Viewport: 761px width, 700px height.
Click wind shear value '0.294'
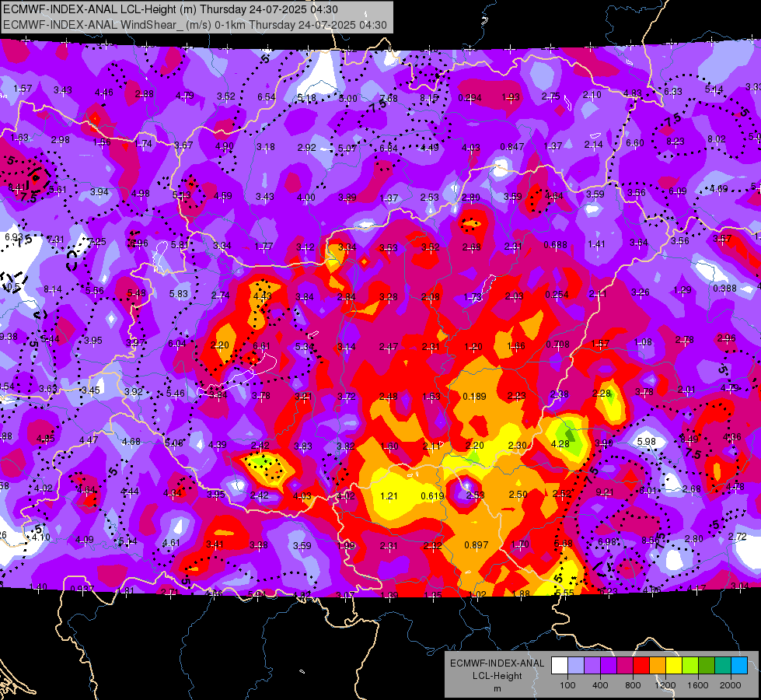pos(470,98)
